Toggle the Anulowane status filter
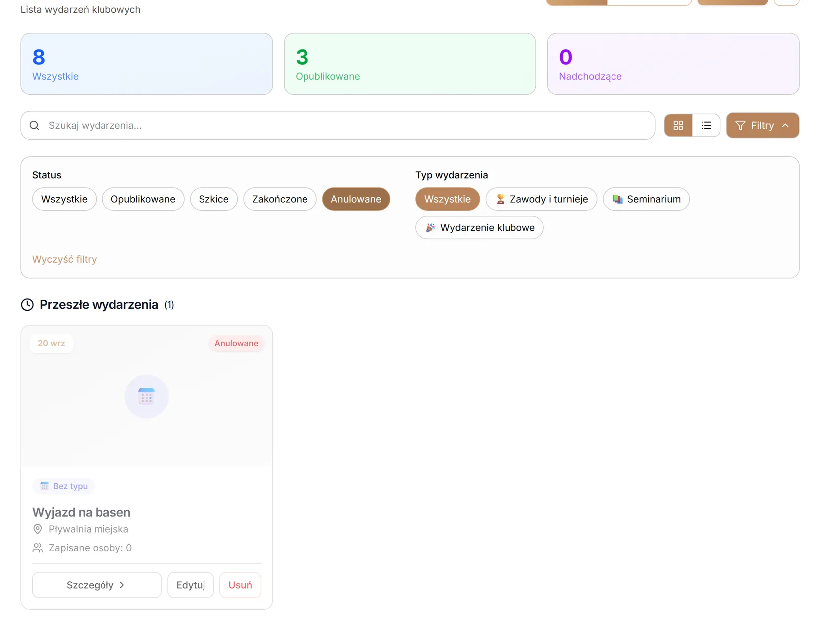The width and height of the screenshot is (816, 644). point(356,199)
